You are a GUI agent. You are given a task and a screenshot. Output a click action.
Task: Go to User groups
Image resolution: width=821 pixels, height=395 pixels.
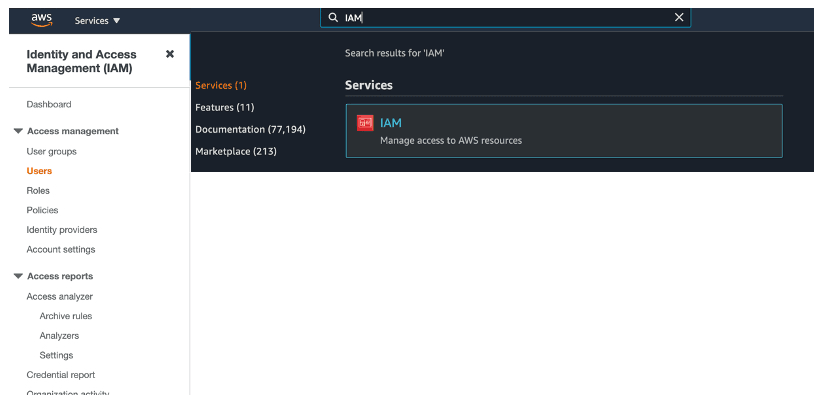pos(51,151)
